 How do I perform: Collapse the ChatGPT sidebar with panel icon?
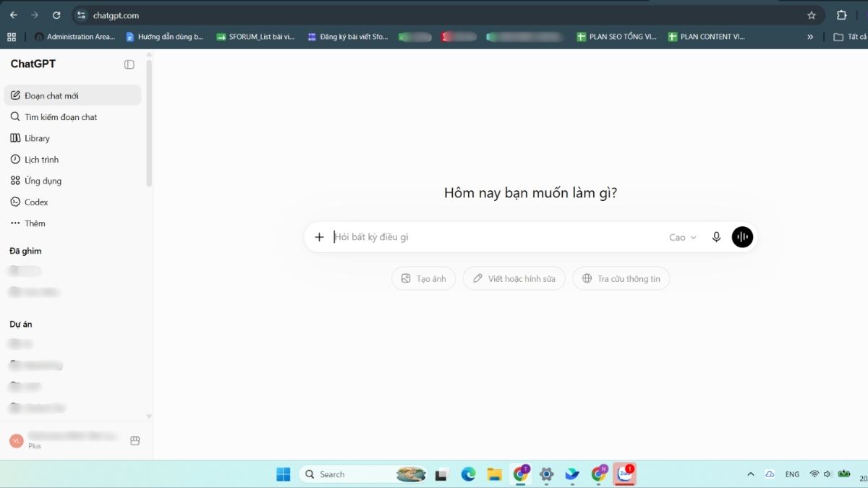click(129, 64)
